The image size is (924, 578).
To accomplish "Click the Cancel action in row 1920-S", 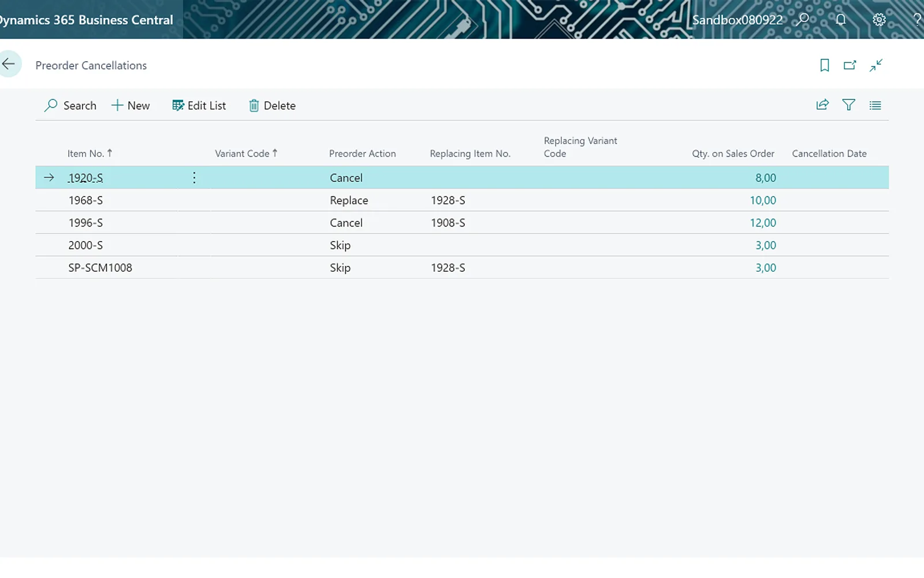I will (346, 177).
